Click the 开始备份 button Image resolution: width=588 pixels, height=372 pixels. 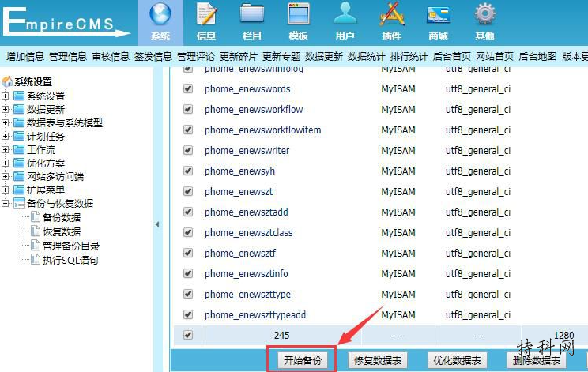303,360
